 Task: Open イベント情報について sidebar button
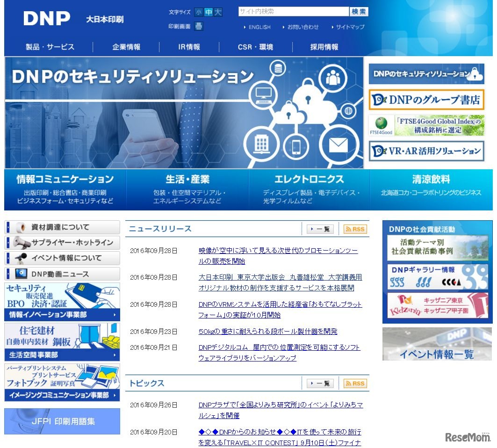62,258
